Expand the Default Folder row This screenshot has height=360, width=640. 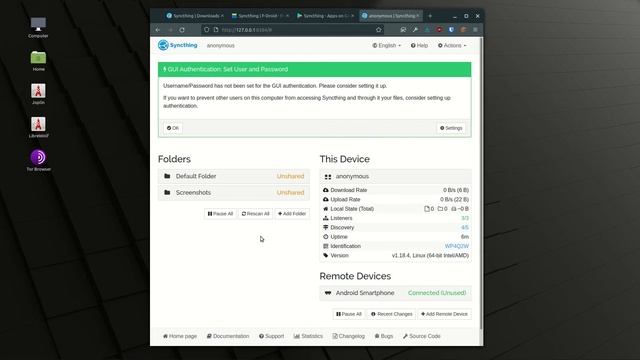(x=233, y=176)
